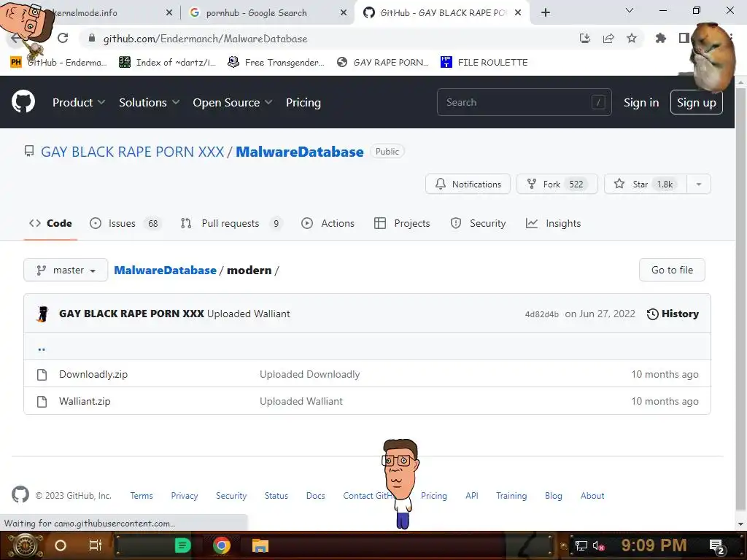Viewport: 747px width, 560px height.
Task: Open Privacy in the footer
Action: click(185, 496)
